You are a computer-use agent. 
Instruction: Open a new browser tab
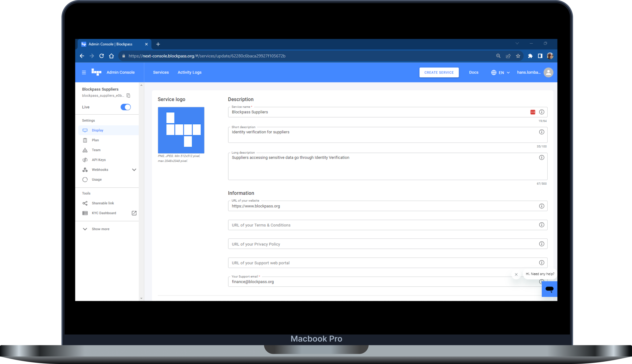(x=158, y=44)
